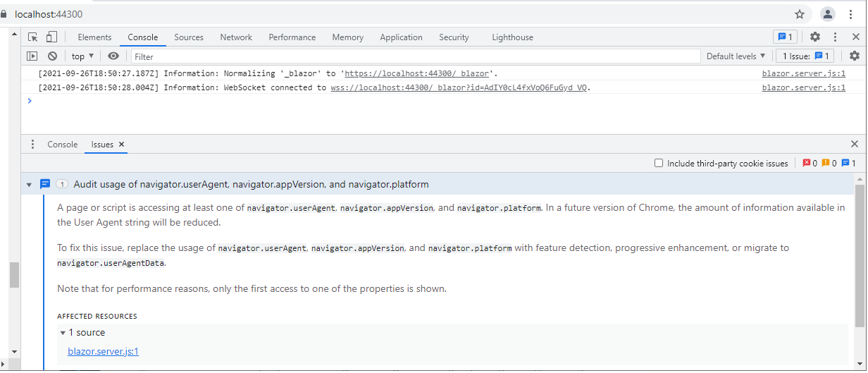Focus the console Filter input
Image resolution: width=868 pixels, height=373 pixels.
pyautogui.click(x=416, y=56)
